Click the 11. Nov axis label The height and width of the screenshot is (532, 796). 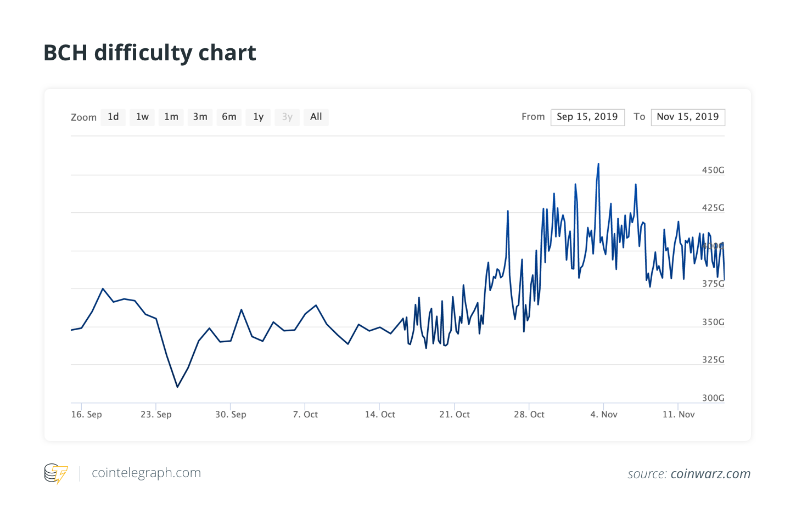(679, 415)
